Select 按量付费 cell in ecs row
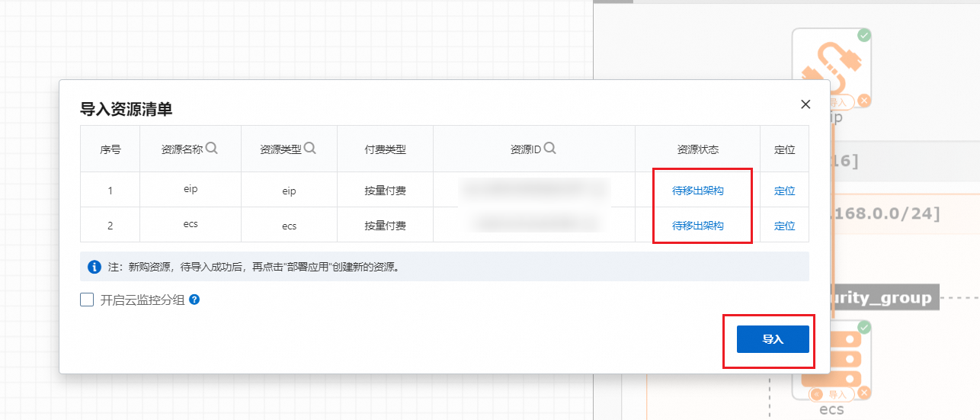The width and height of the screenshot is (980, 420). (385, 226)
